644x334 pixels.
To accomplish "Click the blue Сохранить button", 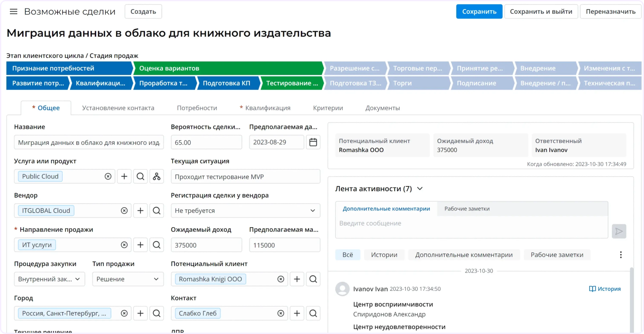I will click(x=479, y=12).
